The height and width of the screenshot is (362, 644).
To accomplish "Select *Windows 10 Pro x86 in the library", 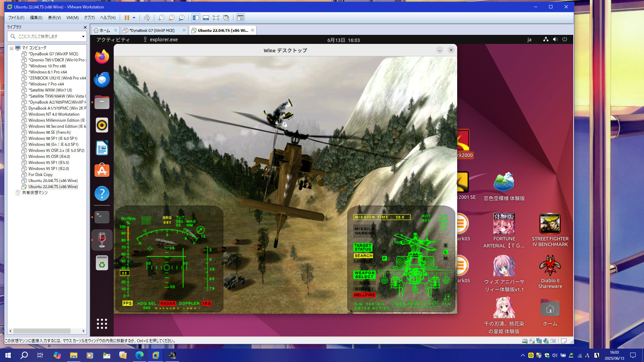I will point(47,66).
